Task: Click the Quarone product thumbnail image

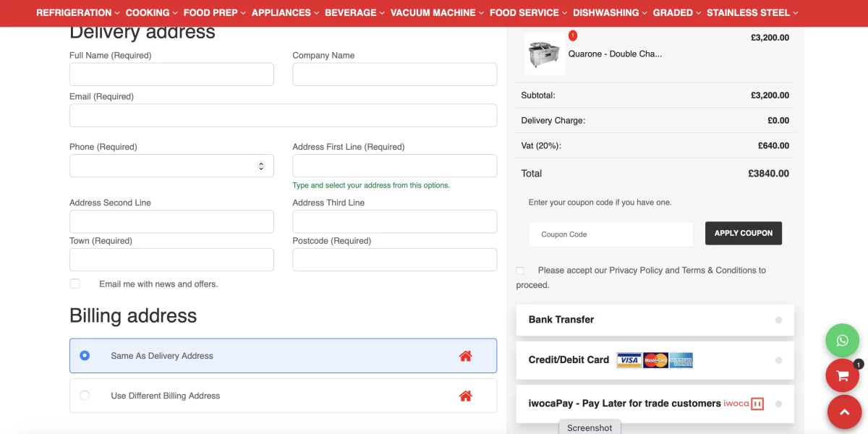Action: [x=545, y=54]
